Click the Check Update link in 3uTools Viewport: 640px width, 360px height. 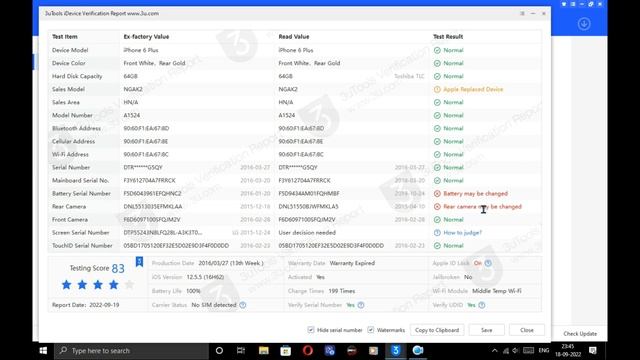pos(580,333)
